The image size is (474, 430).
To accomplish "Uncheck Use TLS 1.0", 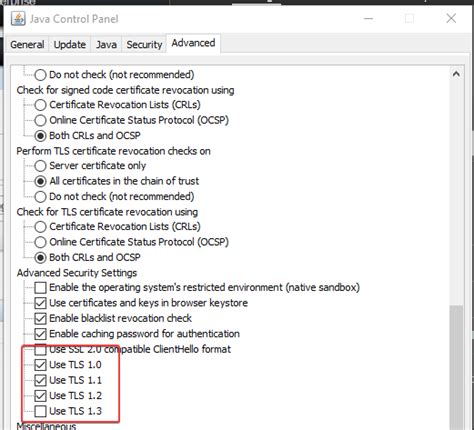I will coord(40,365).
